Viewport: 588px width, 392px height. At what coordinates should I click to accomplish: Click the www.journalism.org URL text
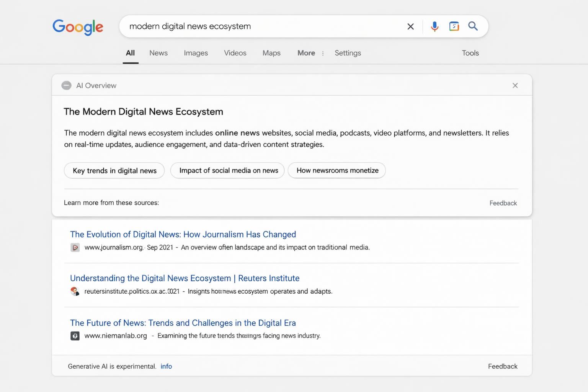(x=114, y=248)
